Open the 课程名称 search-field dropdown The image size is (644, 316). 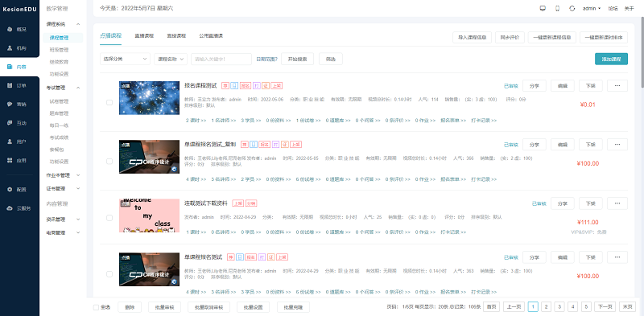point(171,59)
